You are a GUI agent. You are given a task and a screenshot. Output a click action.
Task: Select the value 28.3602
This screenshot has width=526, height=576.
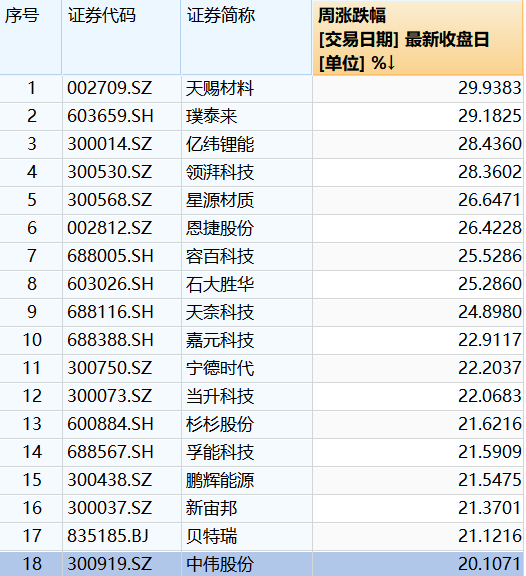[x=490, y=172]
